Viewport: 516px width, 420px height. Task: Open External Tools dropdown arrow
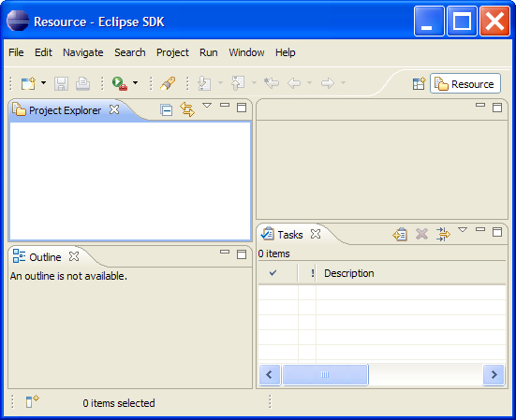click(135, 83)
